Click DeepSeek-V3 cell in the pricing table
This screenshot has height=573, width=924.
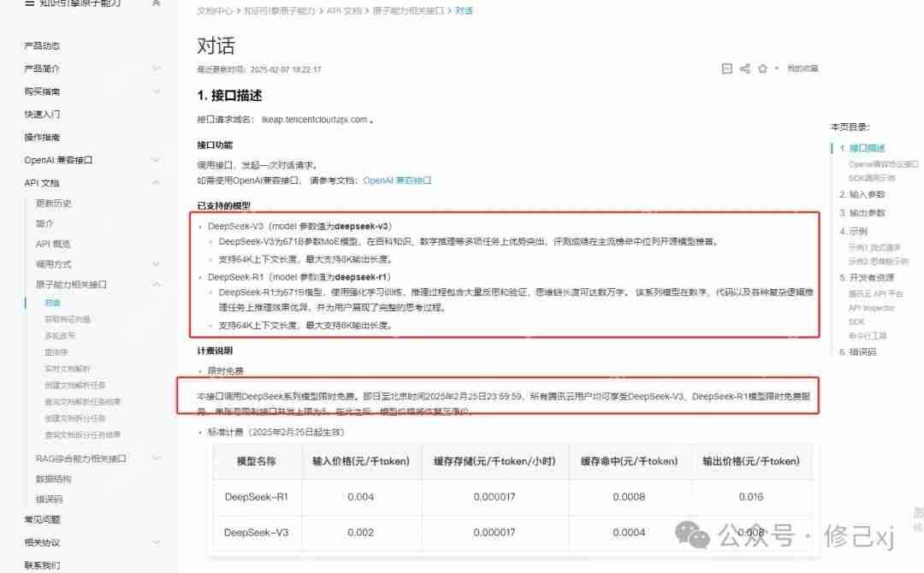tap(257, 532)
